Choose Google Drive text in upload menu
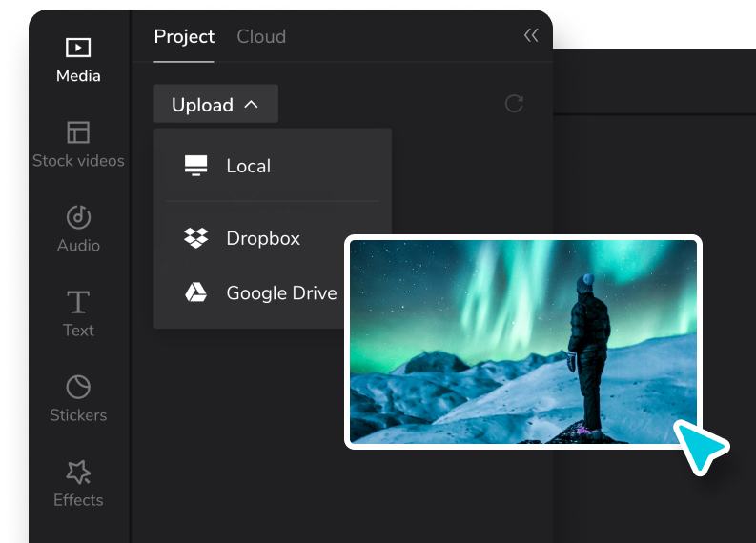This screenshot has width=756, height=543. coord(281,293)
